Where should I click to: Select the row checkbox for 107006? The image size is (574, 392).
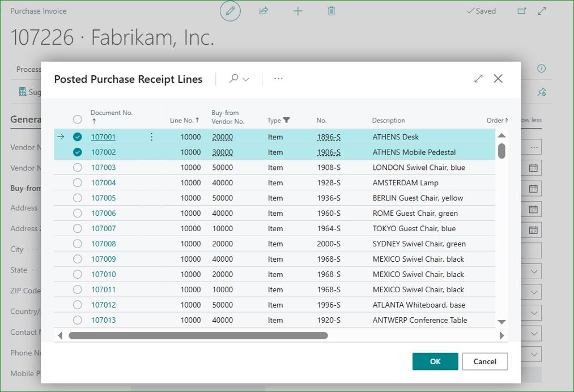pyautogui.click(x=77, y=214)
